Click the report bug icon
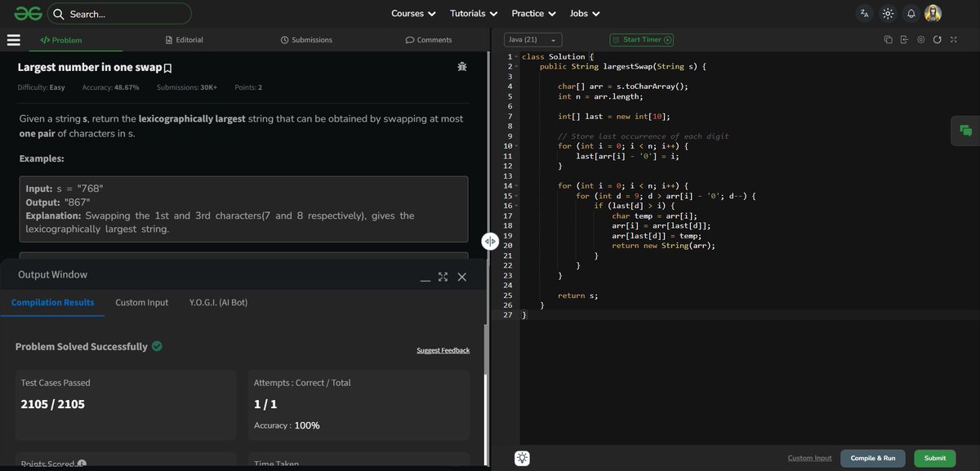The height and width of the screenshot is (471, 980). pos(462,67)
